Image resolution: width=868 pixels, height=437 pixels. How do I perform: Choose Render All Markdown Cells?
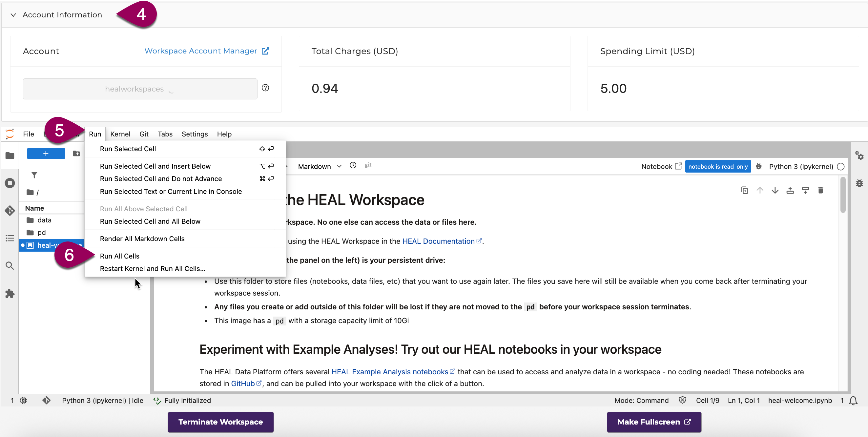point(185,239)
